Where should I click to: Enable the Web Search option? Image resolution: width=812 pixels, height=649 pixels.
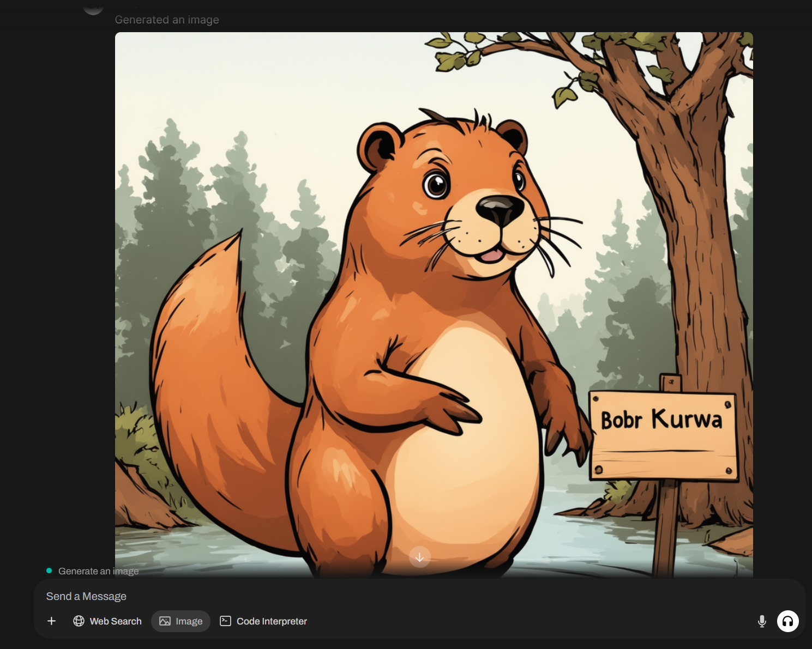(108, 621)
